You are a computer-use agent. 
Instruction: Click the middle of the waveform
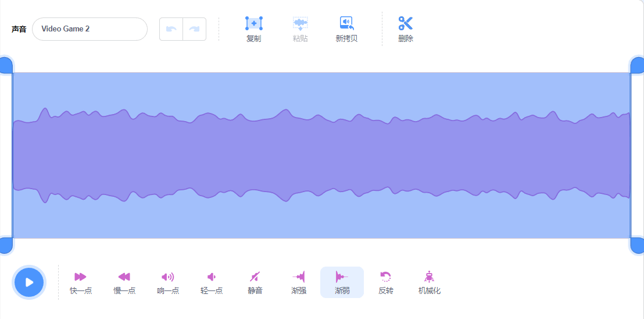point(321,155)
